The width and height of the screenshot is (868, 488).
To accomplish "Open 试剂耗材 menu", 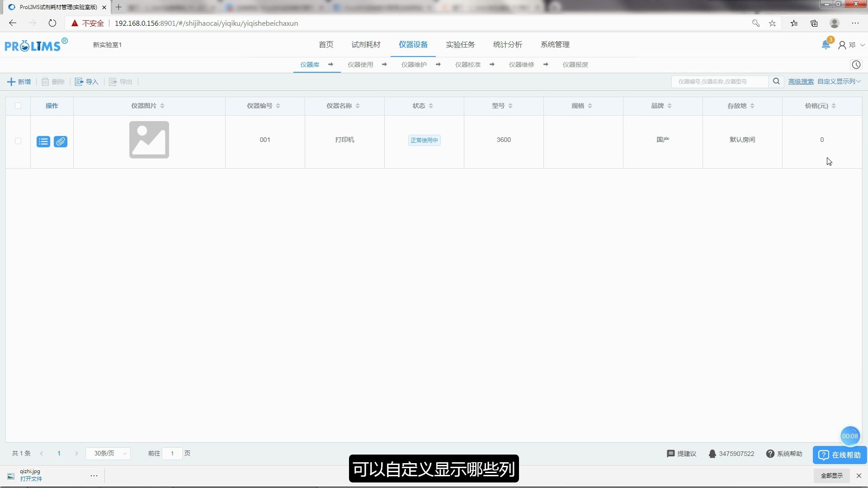I will [366, 44].
